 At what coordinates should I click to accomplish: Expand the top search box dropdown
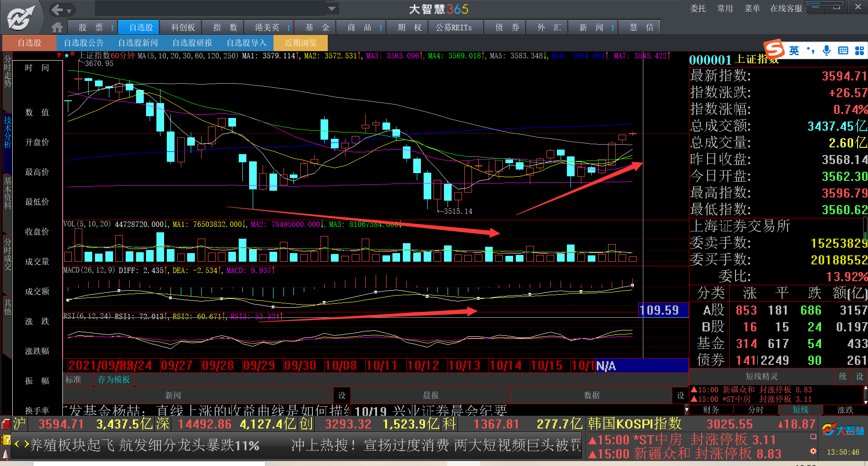click(x=332, y=9)
